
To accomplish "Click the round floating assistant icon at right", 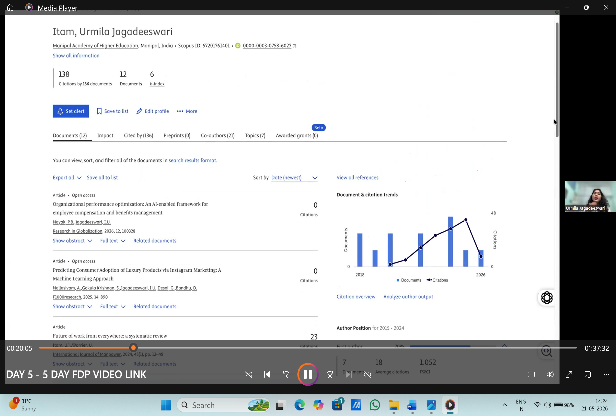I will [x=547, y=298].
